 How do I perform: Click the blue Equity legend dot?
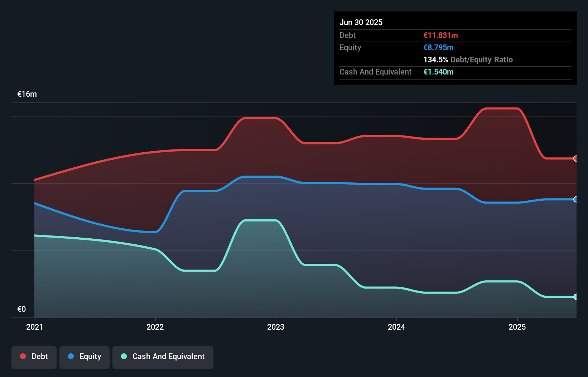(71, 357)
